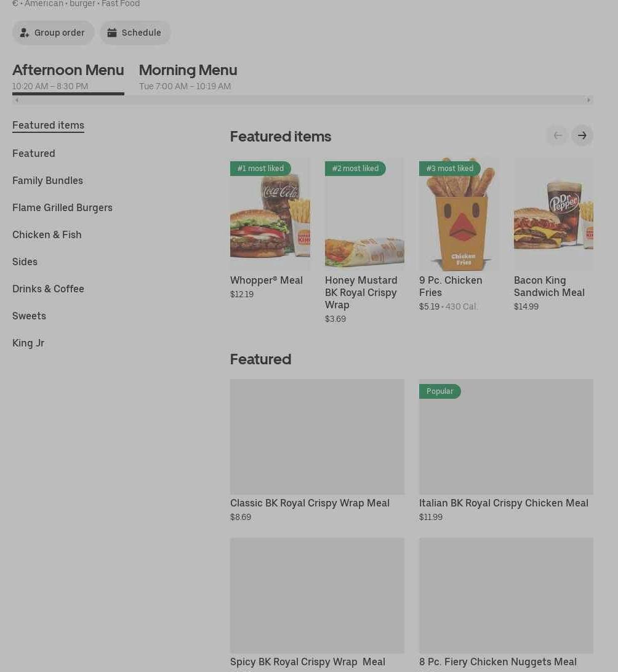
Task: Click the Whopper Meal image
Action: [x=270, y=214]
